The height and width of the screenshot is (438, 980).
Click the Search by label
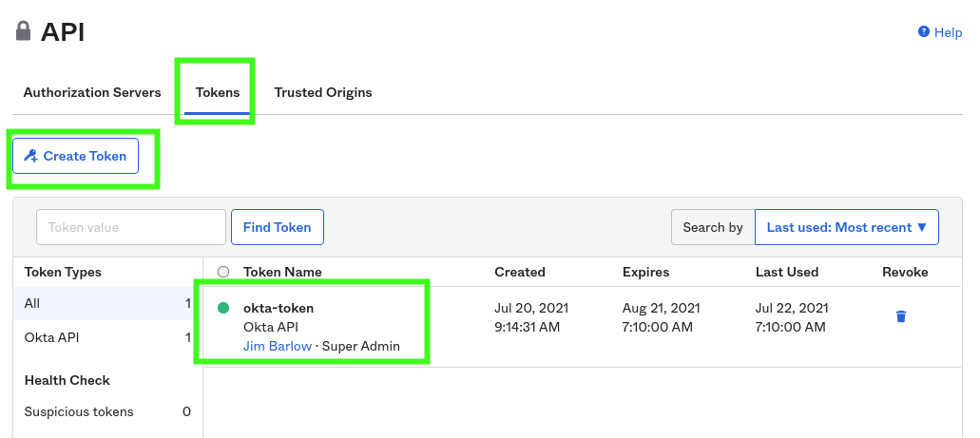(x=713, y=227)
